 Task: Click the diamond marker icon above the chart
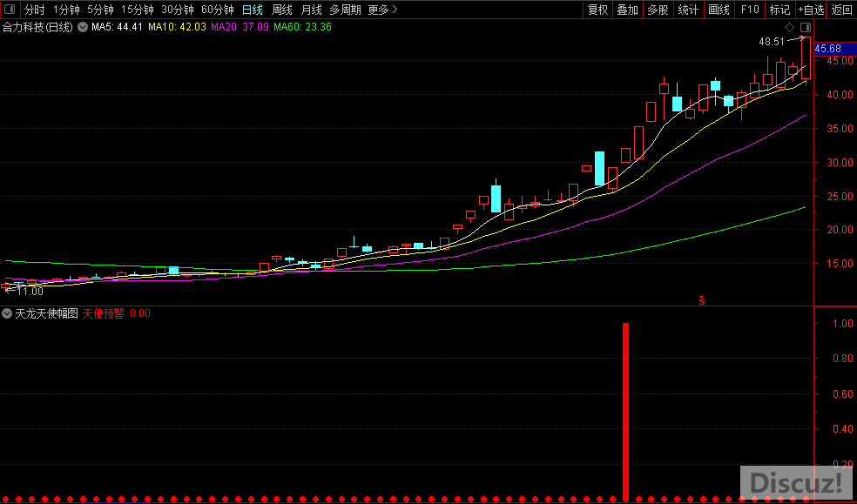[790, 28]
